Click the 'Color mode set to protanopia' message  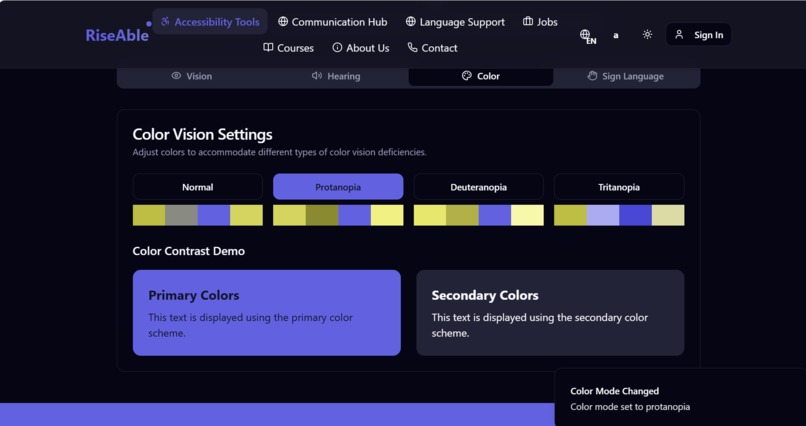click(630, 407)
